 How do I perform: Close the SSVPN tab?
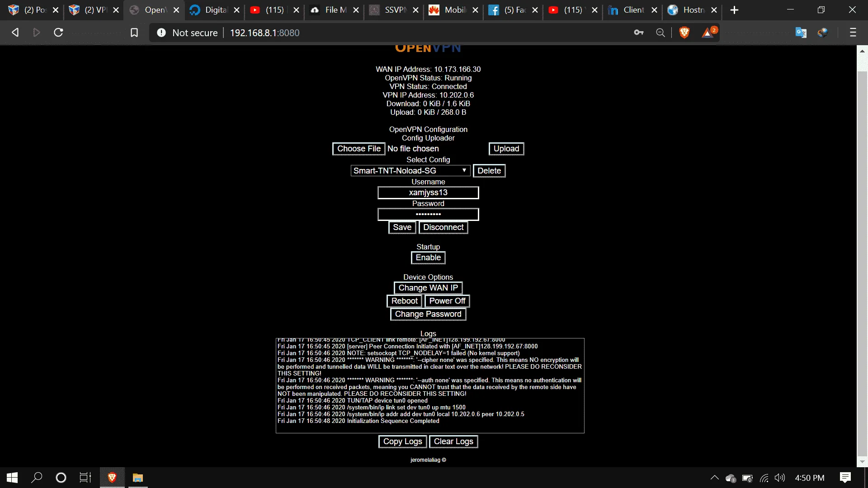click(415, 10)
